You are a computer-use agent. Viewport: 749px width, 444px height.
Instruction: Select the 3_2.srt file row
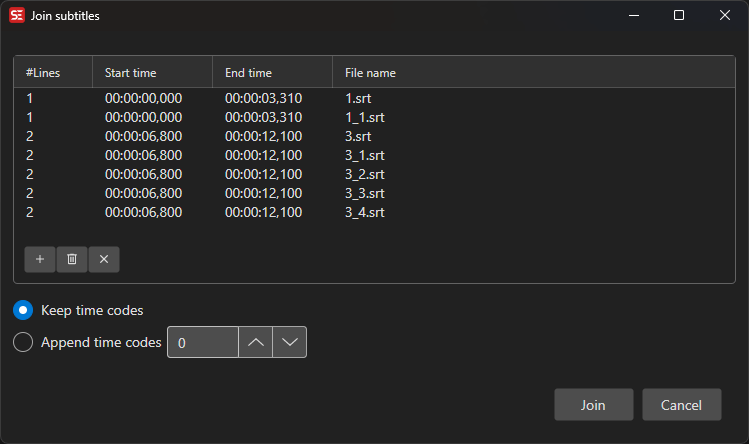coord(364,174)
